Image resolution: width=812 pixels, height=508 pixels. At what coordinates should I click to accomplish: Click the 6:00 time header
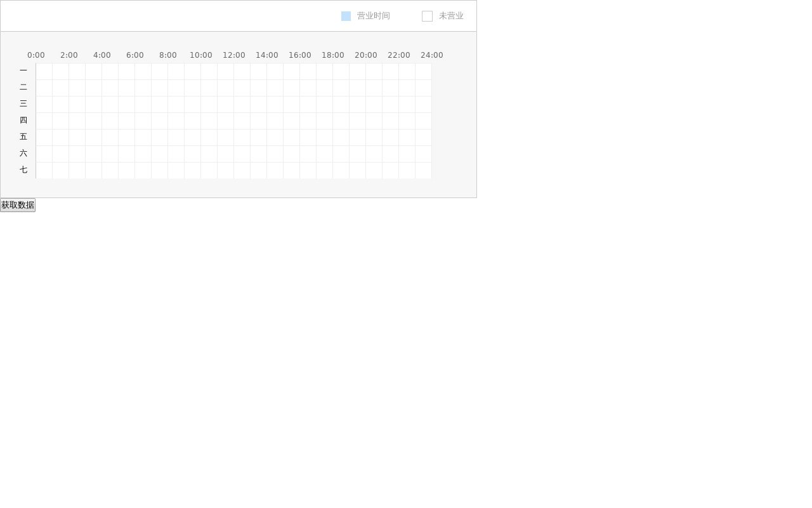135,55
